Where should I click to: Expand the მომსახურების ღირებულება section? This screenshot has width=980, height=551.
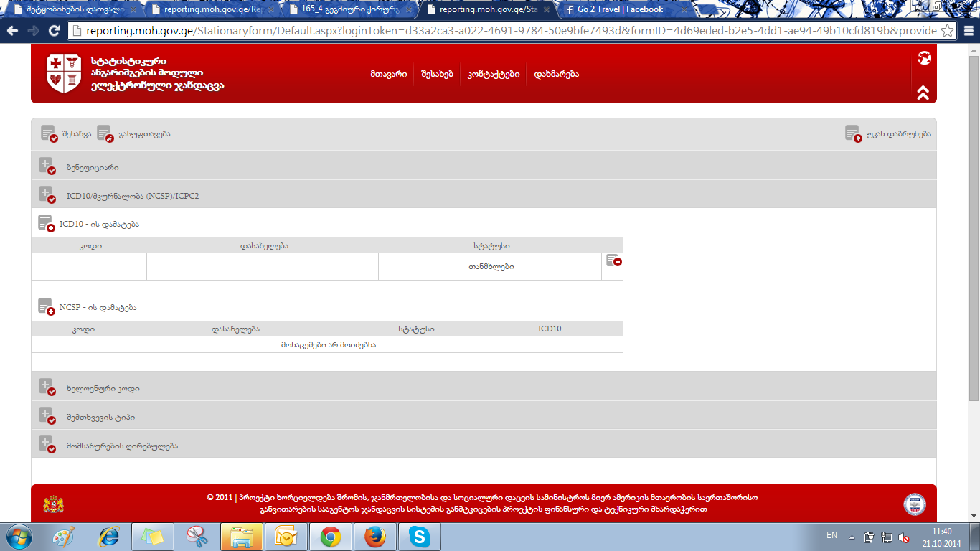click(x=47, y=445)
